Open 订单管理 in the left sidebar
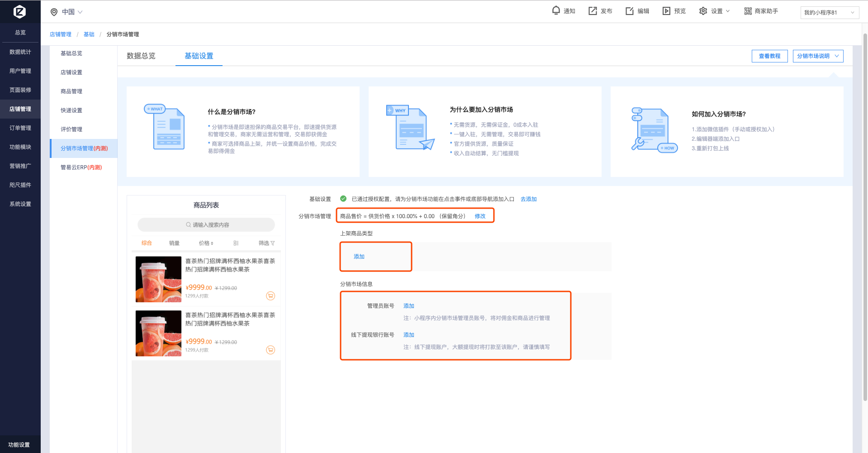The image size is (868, 453). tap(20, 128)
